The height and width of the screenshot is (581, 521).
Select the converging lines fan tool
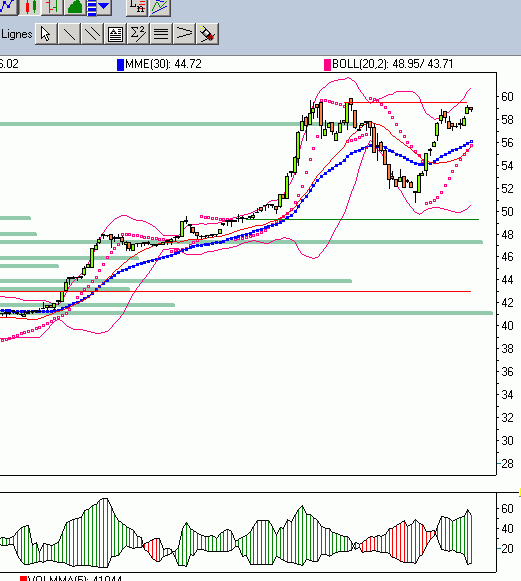(184, 34)
